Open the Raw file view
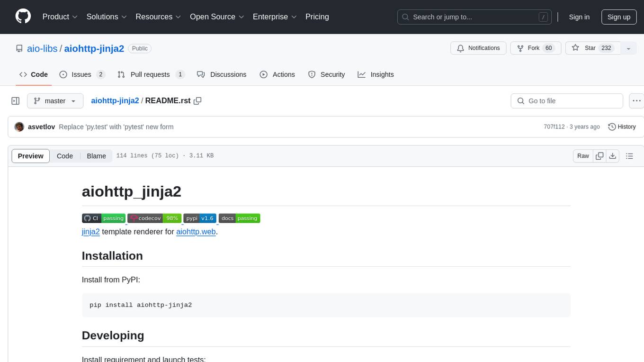 pyautogui.click(x=583, y=156)
